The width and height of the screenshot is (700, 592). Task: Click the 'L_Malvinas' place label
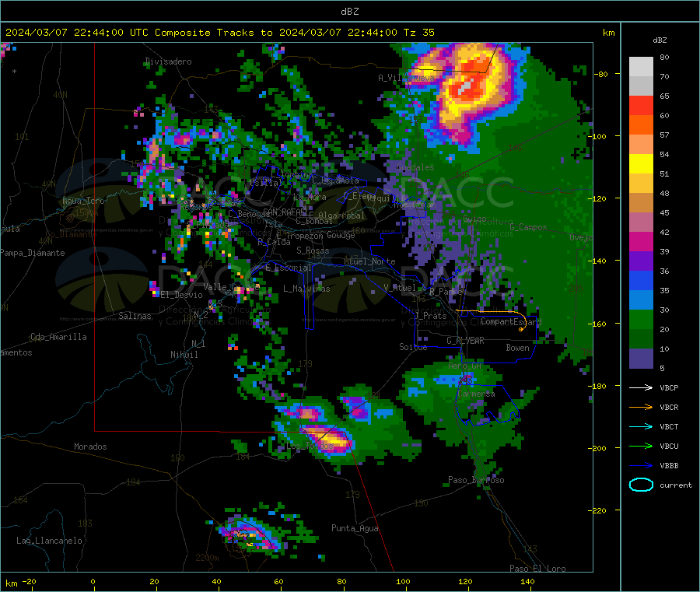tap(306, 289)
